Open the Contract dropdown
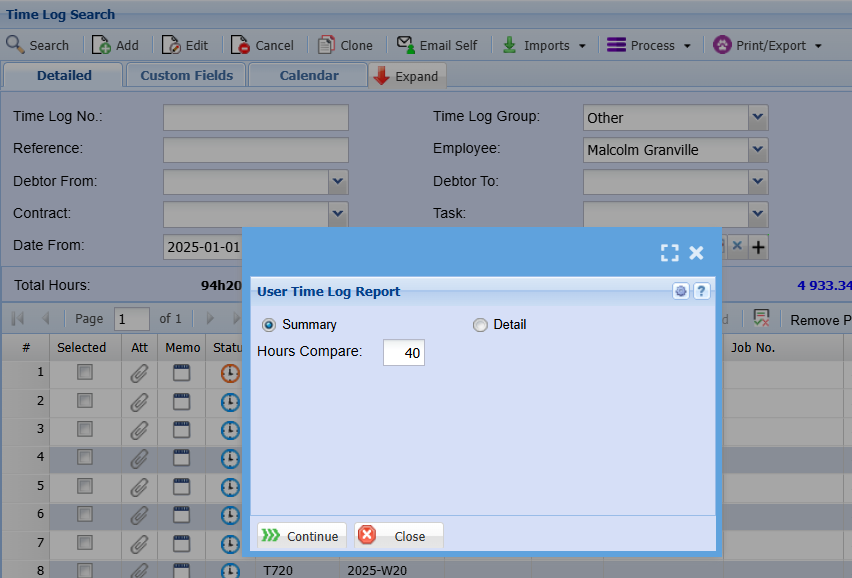The width and height of the screenshot is (852, 578). pyautogui.click(x=338, y=214)
